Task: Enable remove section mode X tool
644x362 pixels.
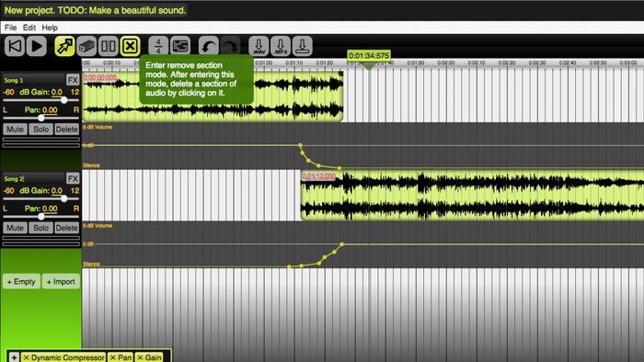Action: [131, 46]
